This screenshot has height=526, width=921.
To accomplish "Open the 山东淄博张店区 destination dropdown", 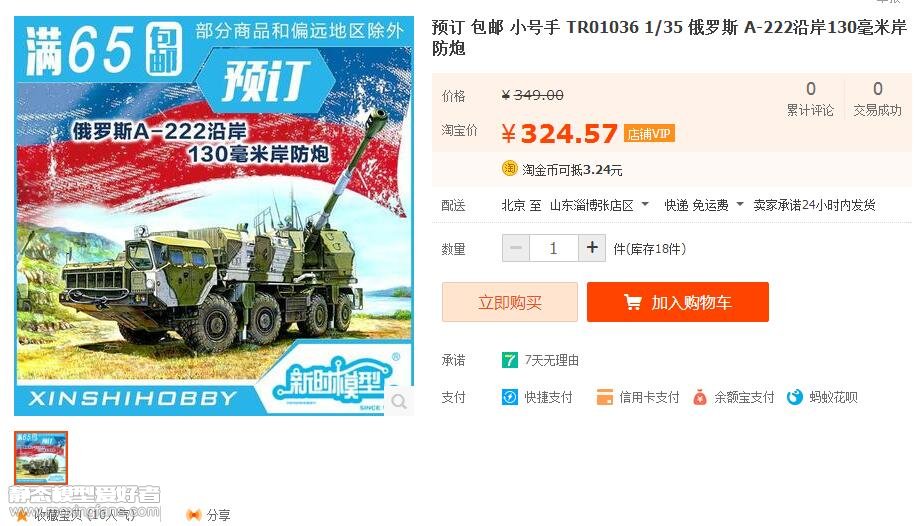I will pyautogui.click(x=599, y=205).
